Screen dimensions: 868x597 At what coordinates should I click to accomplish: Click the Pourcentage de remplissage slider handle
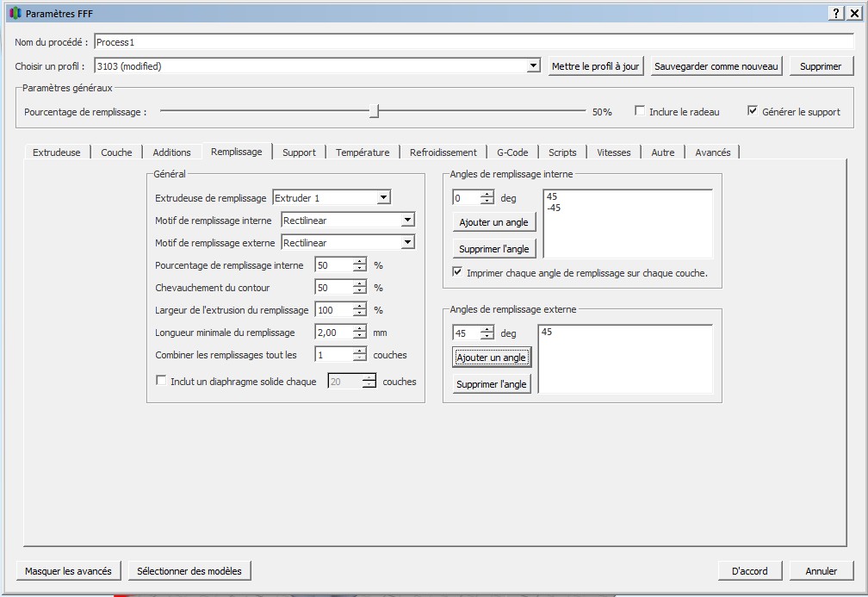pyautogui.click(x=374, y=111)
